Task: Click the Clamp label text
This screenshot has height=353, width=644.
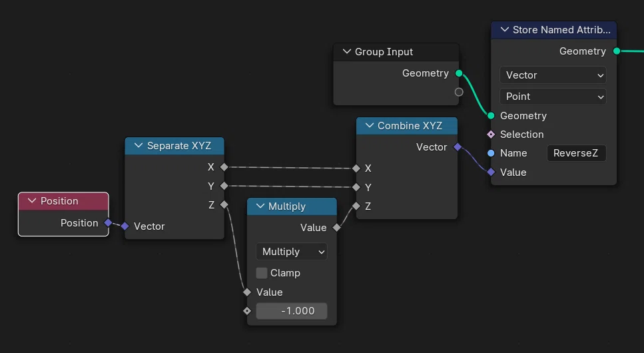Action: (286, 273)
